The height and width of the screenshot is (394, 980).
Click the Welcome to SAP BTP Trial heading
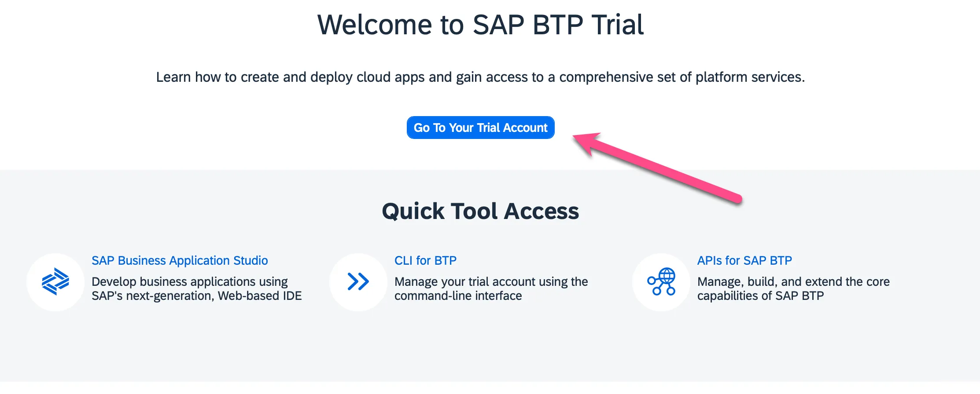(481, 24)
